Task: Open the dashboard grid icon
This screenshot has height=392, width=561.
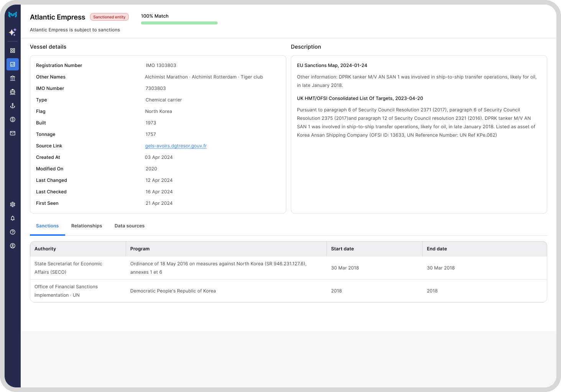Action: tap(13, 51)
